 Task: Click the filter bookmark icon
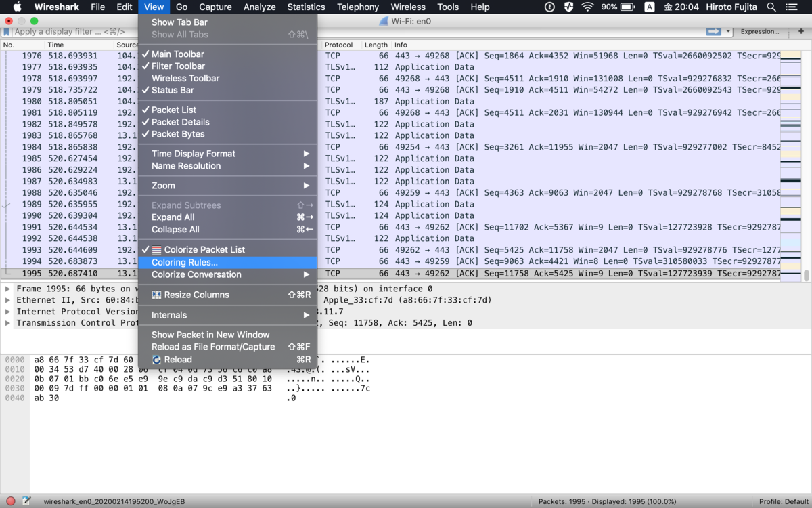pyautogui.click(x=7, y=31)
